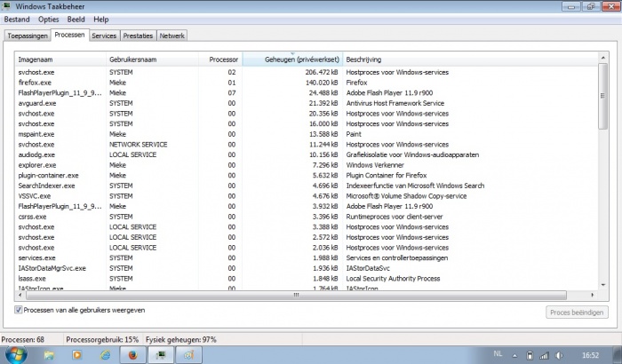Click the 'Processorgebruik: 15%' status entry
The height and width of the screenshot is (364, 622).
[102, 340]
